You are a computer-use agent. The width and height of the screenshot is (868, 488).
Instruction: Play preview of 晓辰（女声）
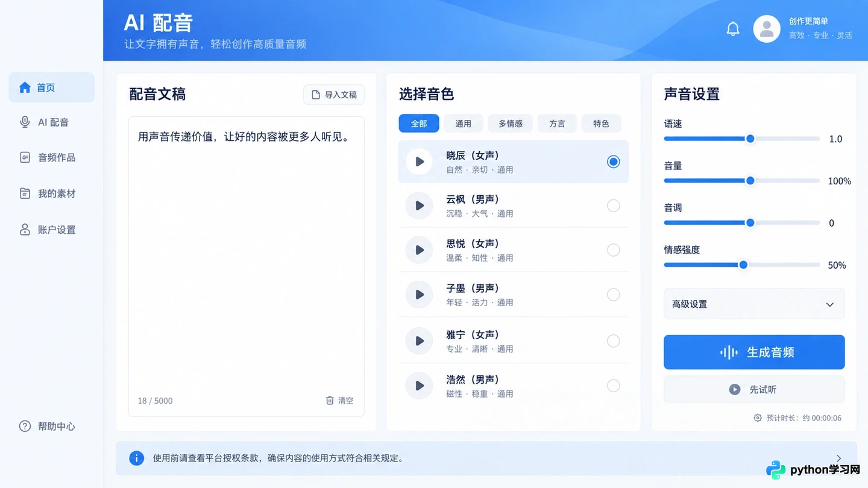[419, 161]
